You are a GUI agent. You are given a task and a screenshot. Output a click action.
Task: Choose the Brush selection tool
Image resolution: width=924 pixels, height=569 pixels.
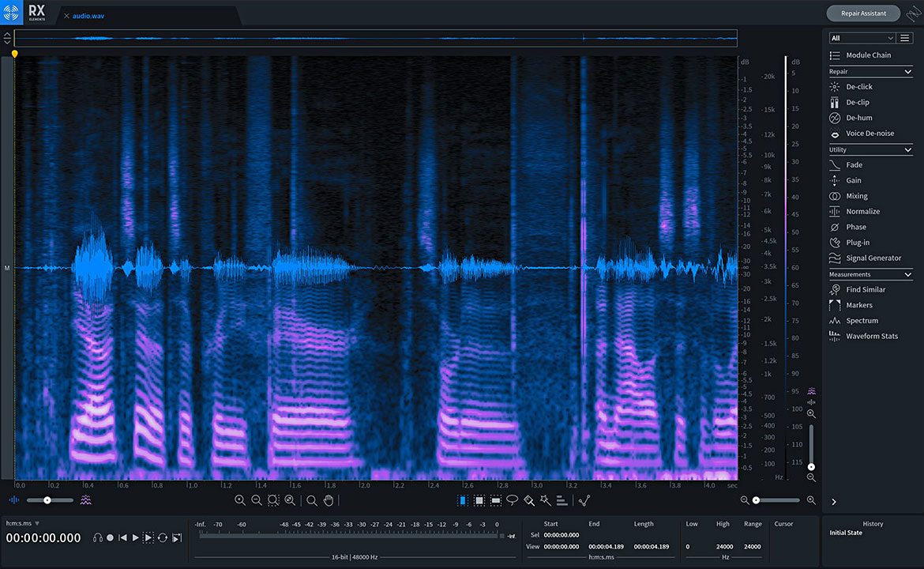[529, 500]
